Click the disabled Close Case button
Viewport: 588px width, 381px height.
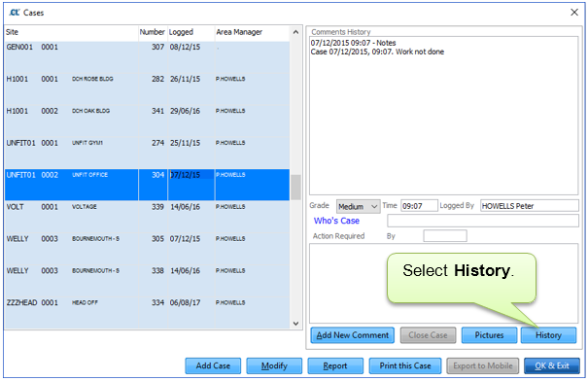point(428,335)
